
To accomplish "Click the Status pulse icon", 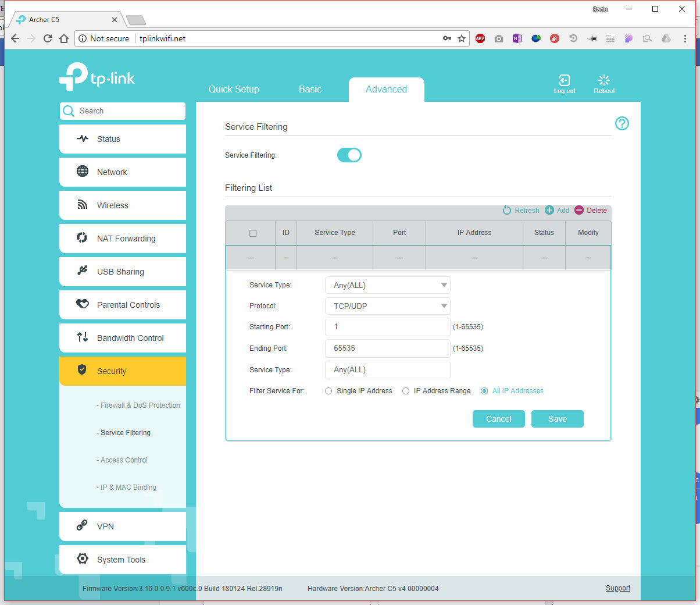I will [83, 138].
